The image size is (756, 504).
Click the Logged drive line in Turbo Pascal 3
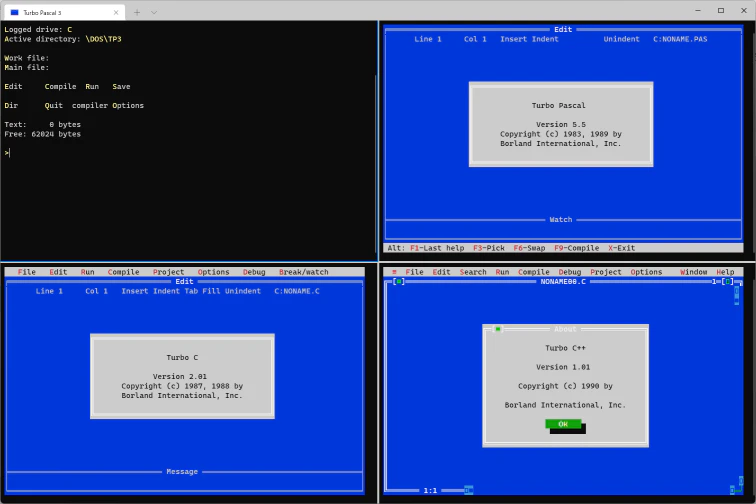[x=38, y=29]
